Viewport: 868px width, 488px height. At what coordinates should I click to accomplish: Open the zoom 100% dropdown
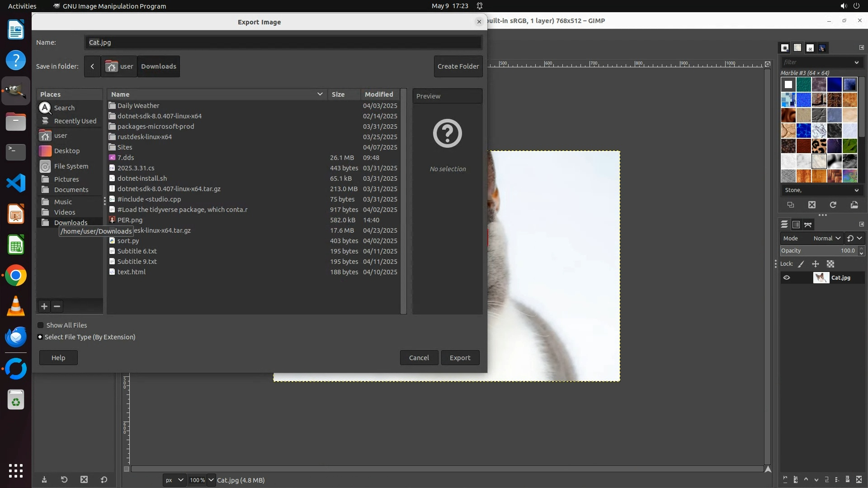coord(211,480)
